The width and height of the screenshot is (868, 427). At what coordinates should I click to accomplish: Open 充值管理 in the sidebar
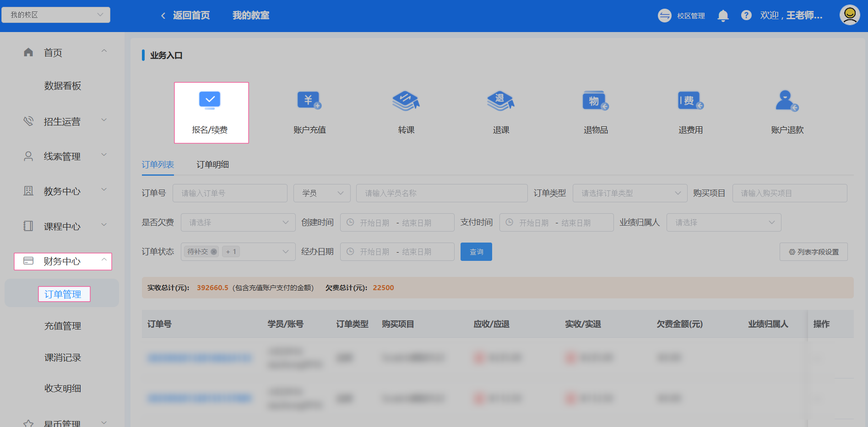[63, 326]
